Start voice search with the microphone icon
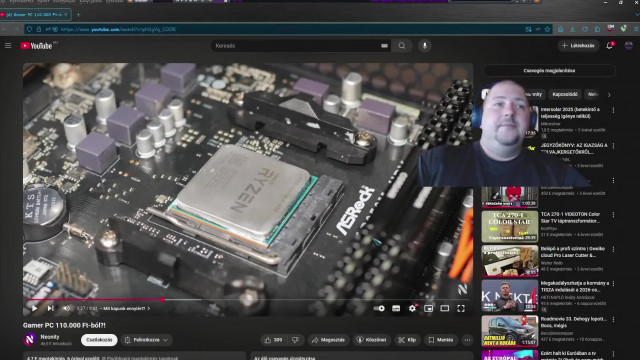The image size is (640, 360). (x=424, y=46)
